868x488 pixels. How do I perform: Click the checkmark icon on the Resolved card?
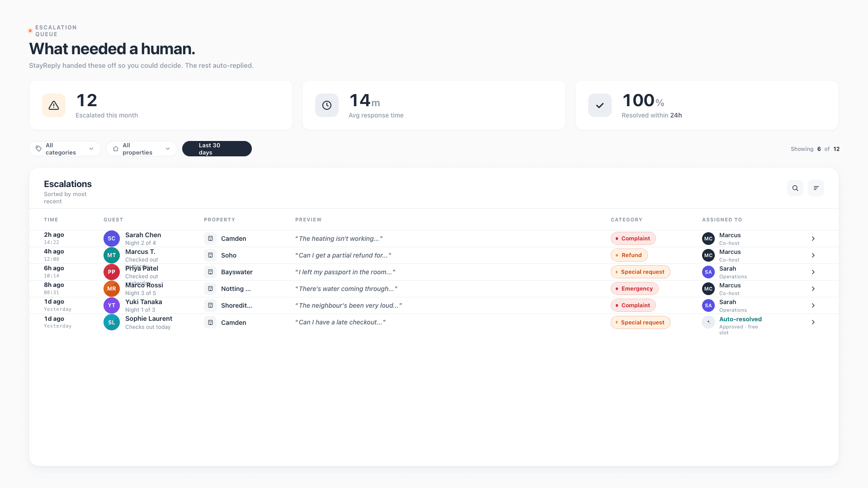[600, 105]
